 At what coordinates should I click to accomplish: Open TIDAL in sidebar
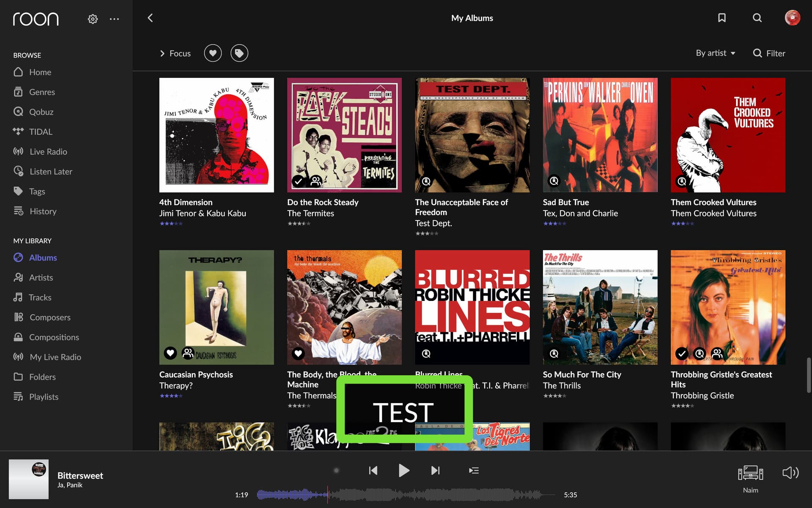(33, 132)
